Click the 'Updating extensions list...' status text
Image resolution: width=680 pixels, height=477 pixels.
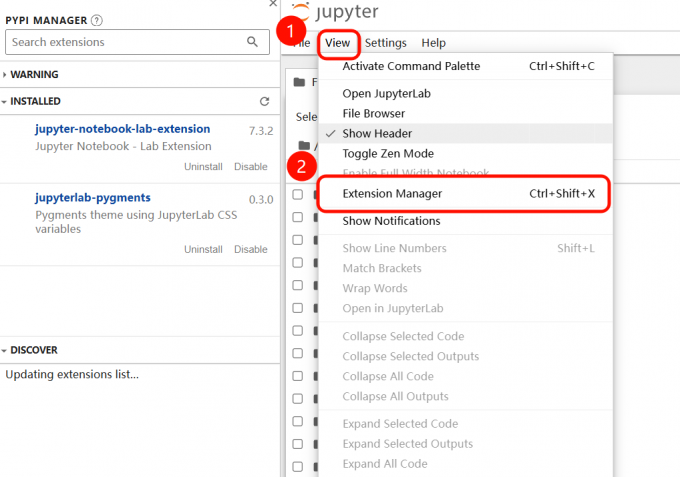[72, 374]
